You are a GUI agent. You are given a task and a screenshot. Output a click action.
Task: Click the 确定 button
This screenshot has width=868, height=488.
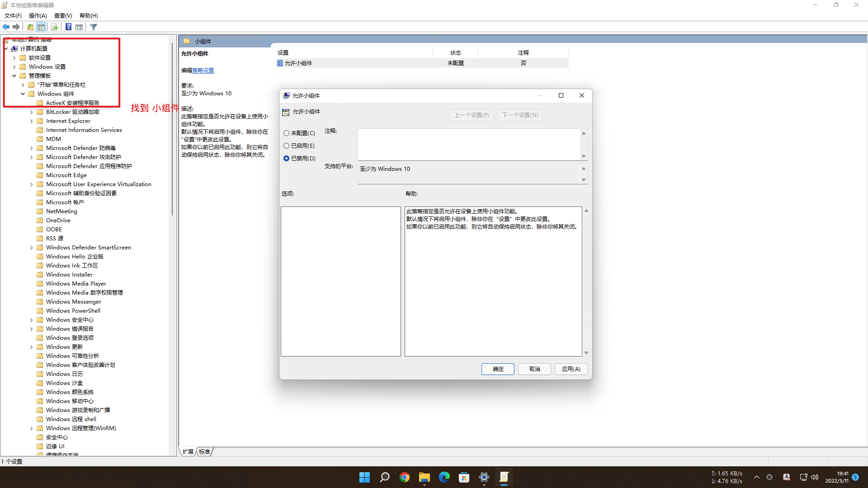498,369
